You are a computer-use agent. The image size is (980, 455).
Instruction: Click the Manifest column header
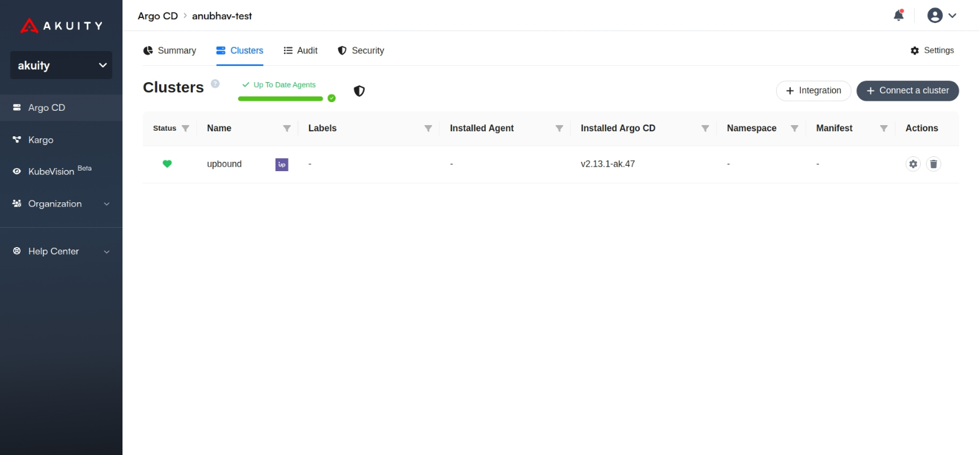834,128
